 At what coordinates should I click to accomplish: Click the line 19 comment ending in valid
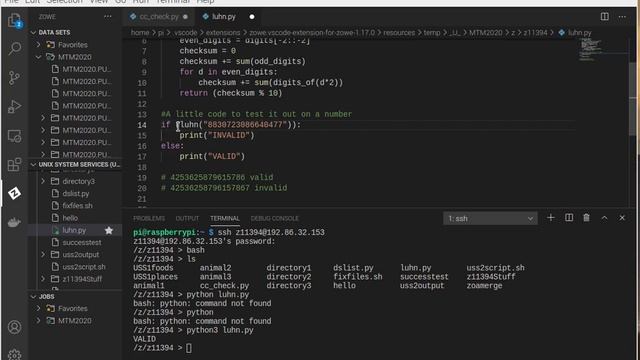[x=217, y=178]
